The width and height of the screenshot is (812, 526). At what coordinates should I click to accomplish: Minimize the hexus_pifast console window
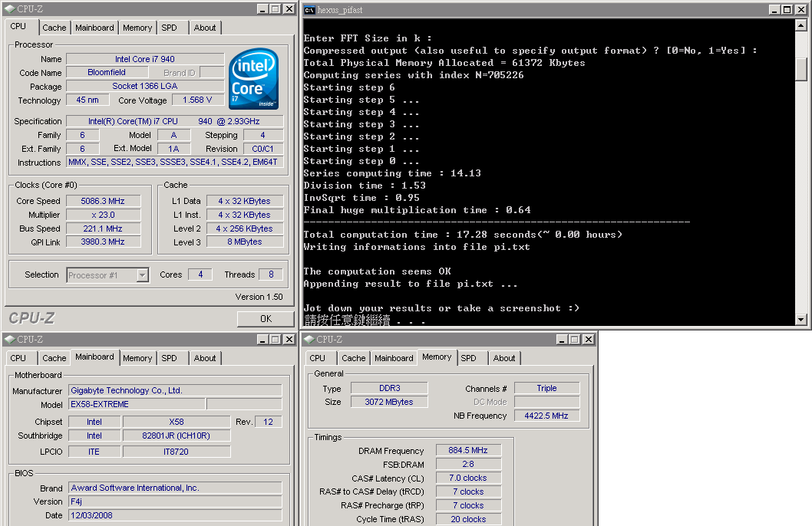[x=774, y=10]
